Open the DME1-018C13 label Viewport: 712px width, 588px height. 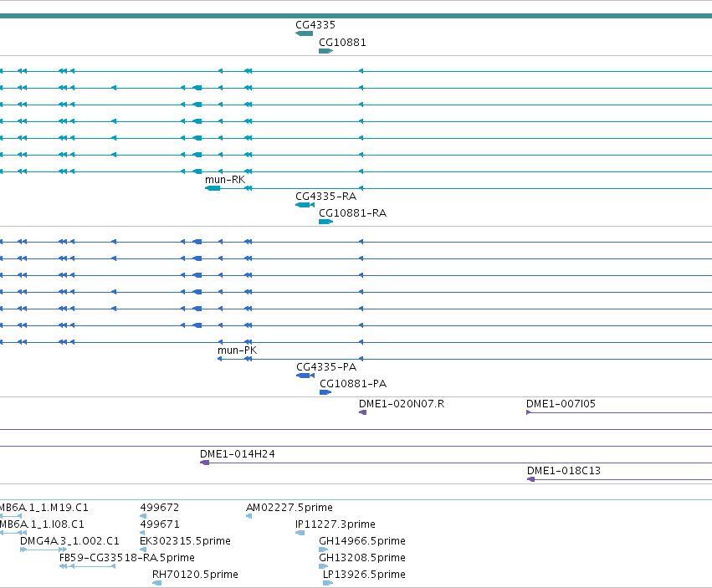tap(564, 471)
